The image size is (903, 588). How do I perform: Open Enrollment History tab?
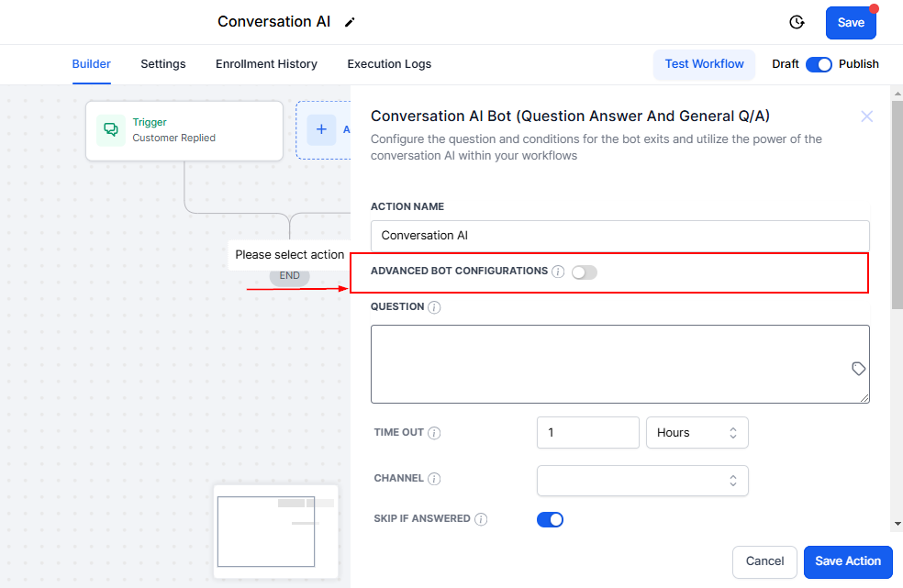click(x=266, y=64)
